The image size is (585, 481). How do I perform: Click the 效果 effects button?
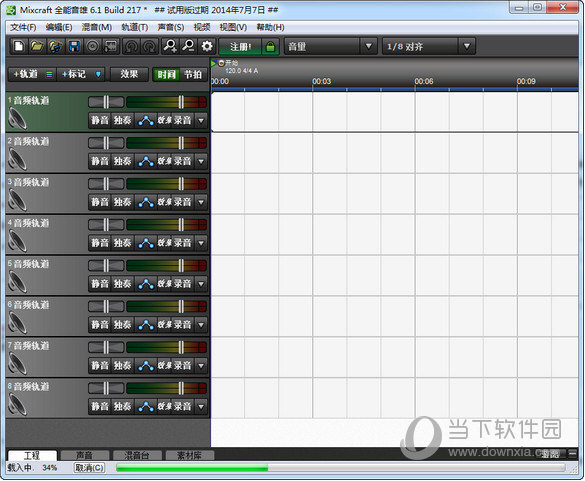[x=129, y=75]
